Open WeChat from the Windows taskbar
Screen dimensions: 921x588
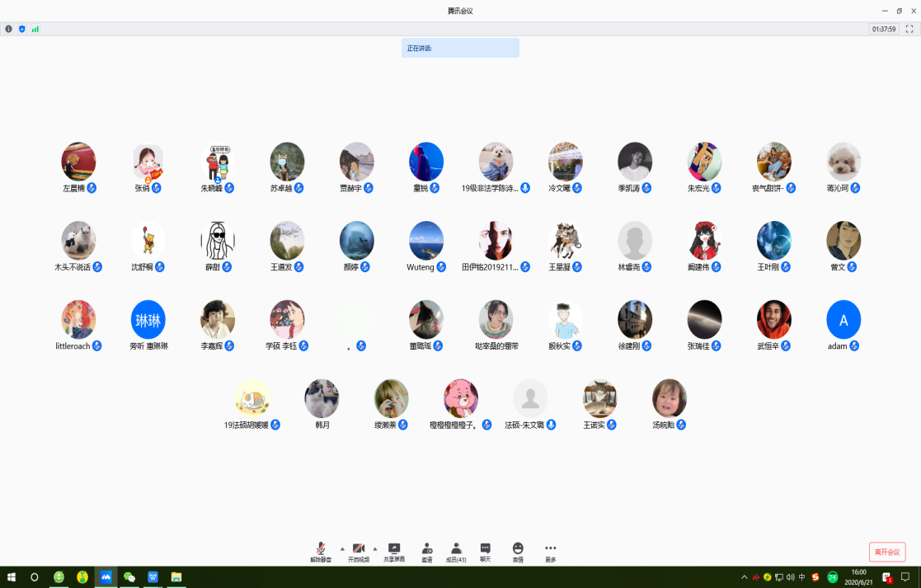(129, 577)
